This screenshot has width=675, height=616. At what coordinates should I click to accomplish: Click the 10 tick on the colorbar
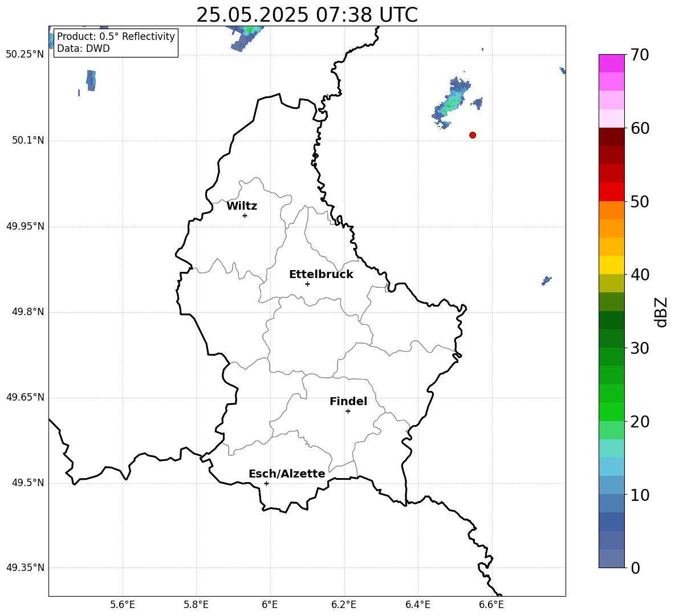click(x=640, y=495)
